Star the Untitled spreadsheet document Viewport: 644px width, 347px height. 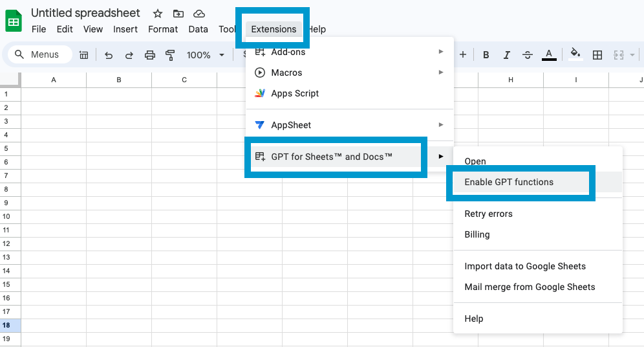tap(157, 14)
